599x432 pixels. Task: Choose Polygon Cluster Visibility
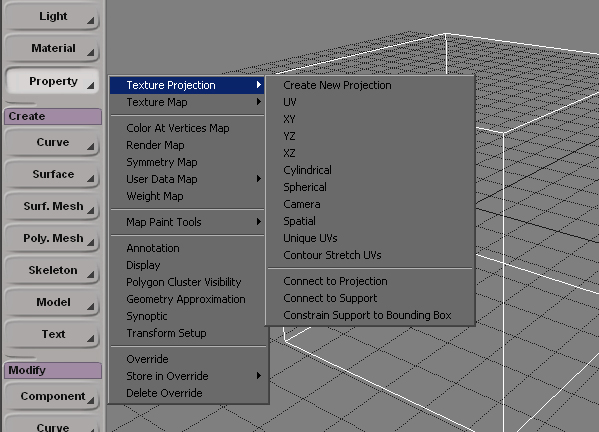(x=187, y=282)
